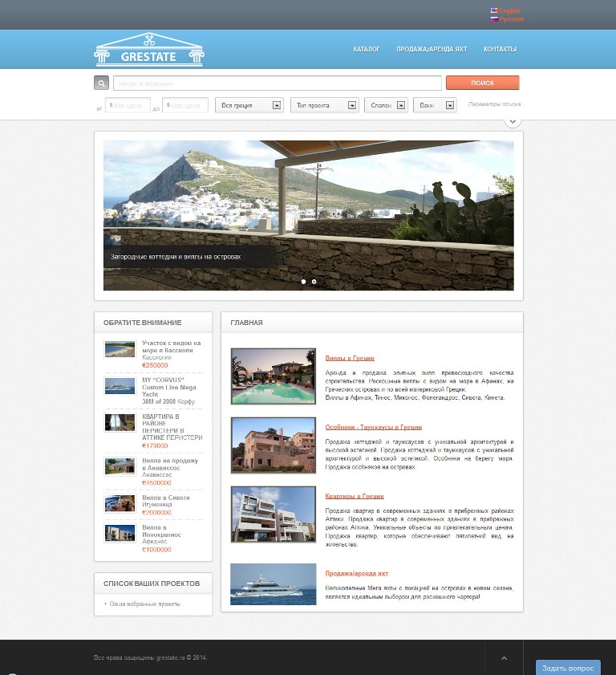Focus the name search input field
Image resolution: width=616 pixels, height=675 pixels.
pos(278,83)
